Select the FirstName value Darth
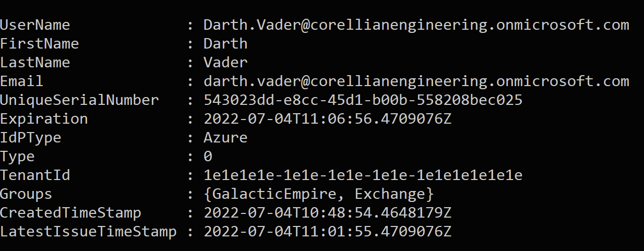The width and height of the screenshot is (644, 251). pyautogui.click(x=225, y=44)
